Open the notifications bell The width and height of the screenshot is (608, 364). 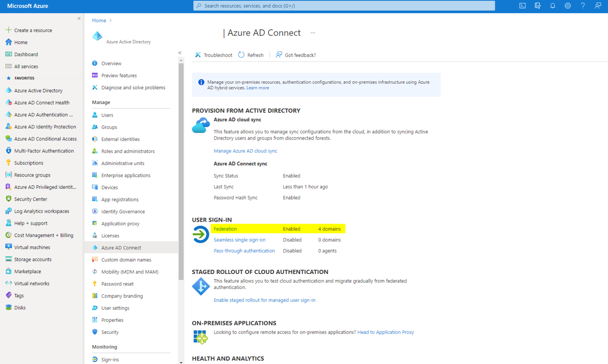[553, 6]
